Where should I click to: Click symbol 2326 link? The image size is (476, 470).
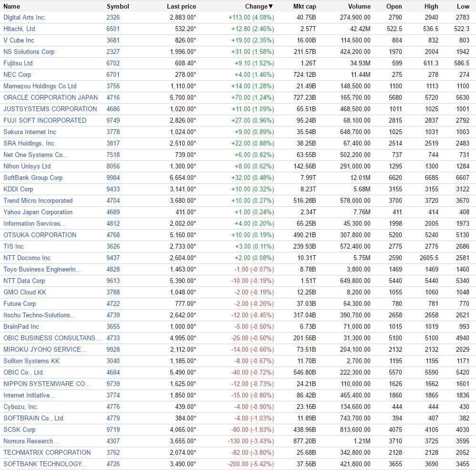point(113,18)
